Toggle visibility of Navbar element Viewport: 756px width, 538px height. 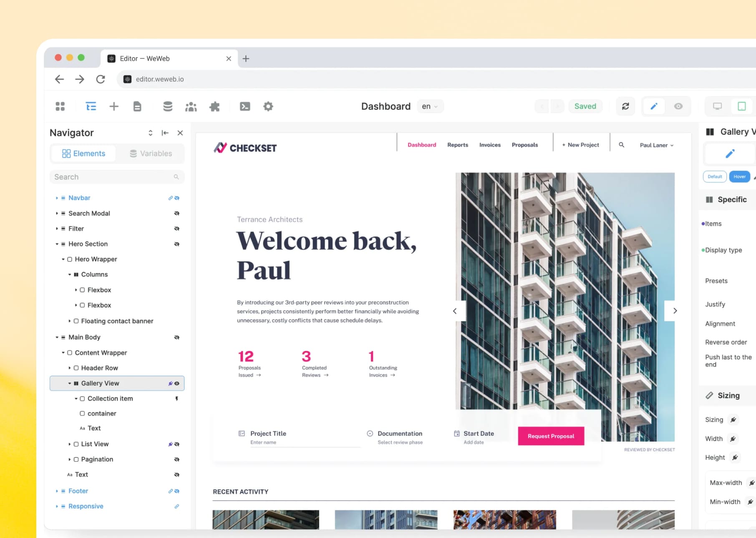[177, 198]
